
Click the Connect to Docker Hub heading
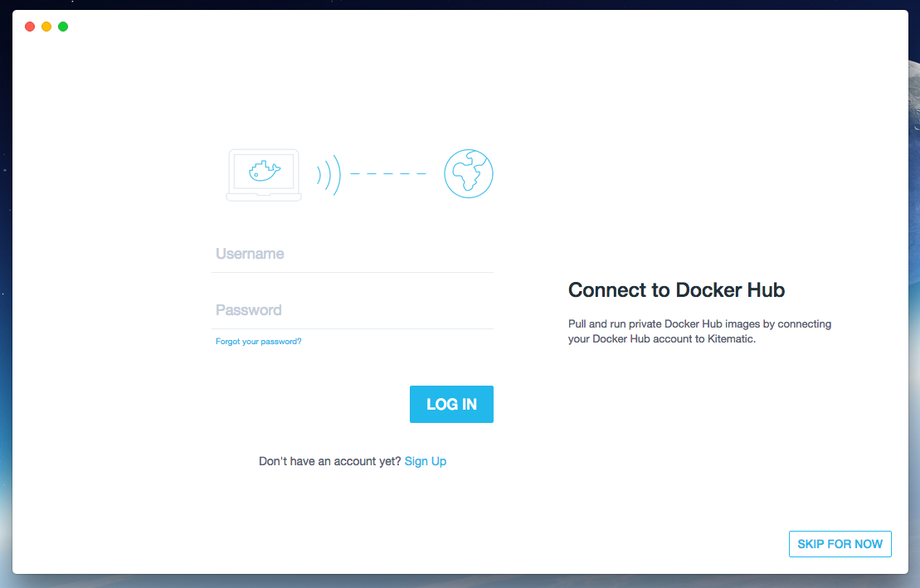point(676,290)
